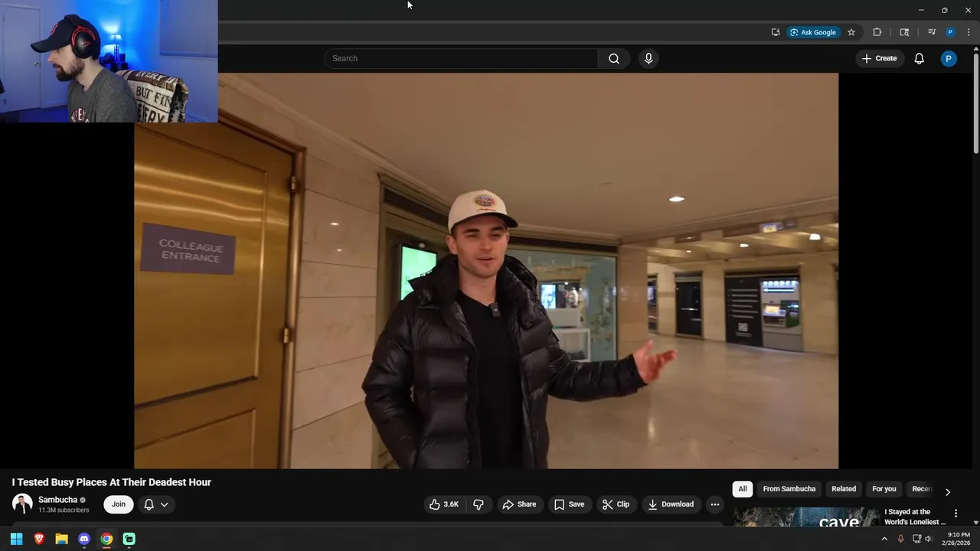Open Discord from taskbar
This screenshot has width=980, height=551.
pyautogui.click(x=84, y=539)
